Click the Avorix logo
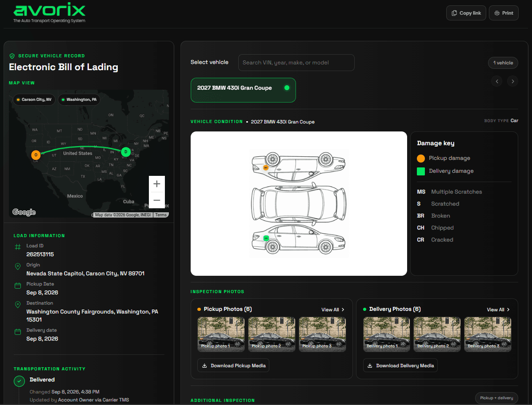 49,12
